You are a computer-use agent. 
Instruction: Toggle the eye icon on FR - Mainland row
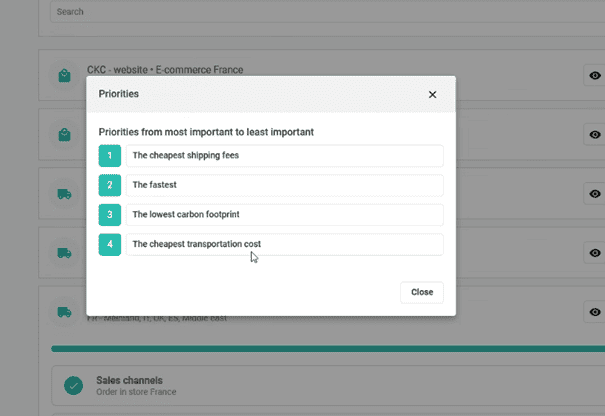[x=594, y=313]
